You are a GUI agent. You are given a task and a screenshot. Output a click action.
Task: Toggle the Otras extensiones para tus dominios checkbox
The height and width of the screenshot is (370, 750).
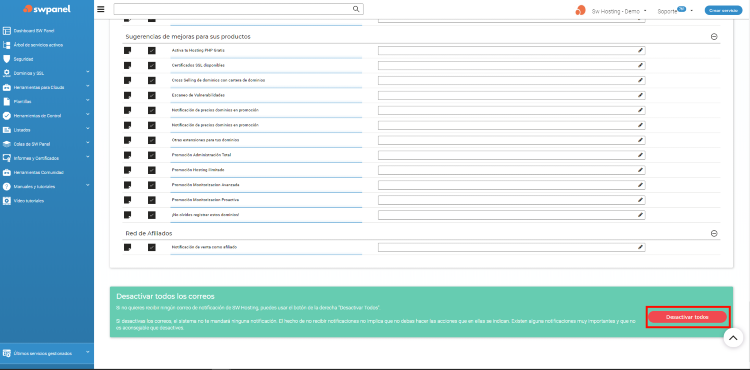(x=152, y=140)
